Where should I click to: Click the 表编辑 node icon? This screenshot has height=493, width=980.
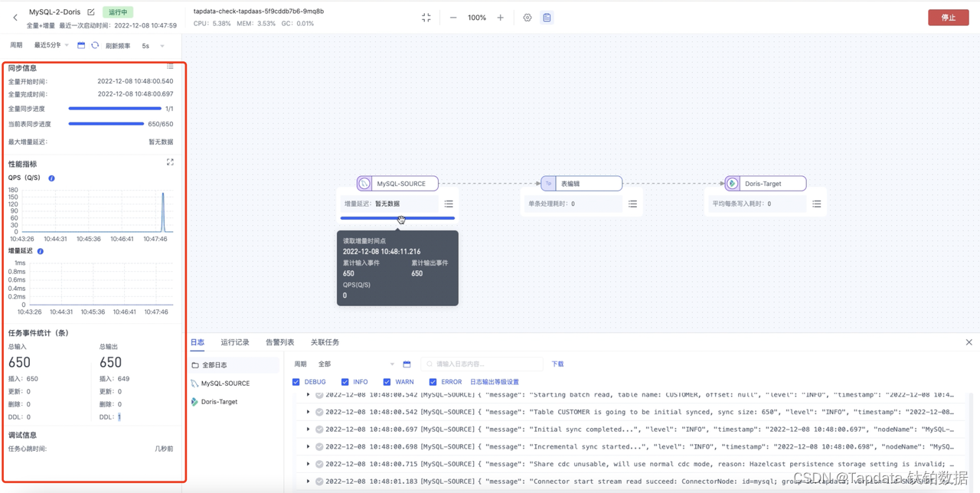[x=548, y=184]
